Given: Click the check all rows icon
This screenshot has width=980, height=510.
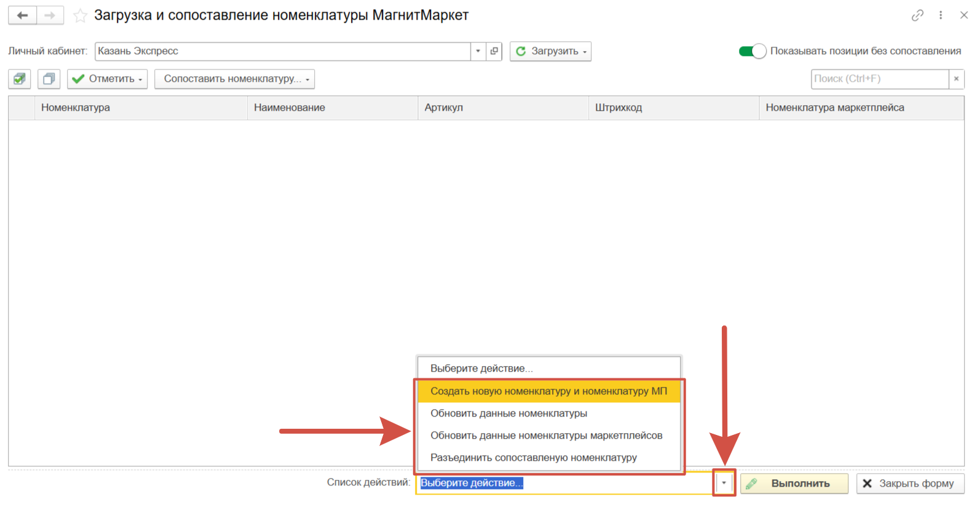Looking at the screenshot, I should click(20, 79).
